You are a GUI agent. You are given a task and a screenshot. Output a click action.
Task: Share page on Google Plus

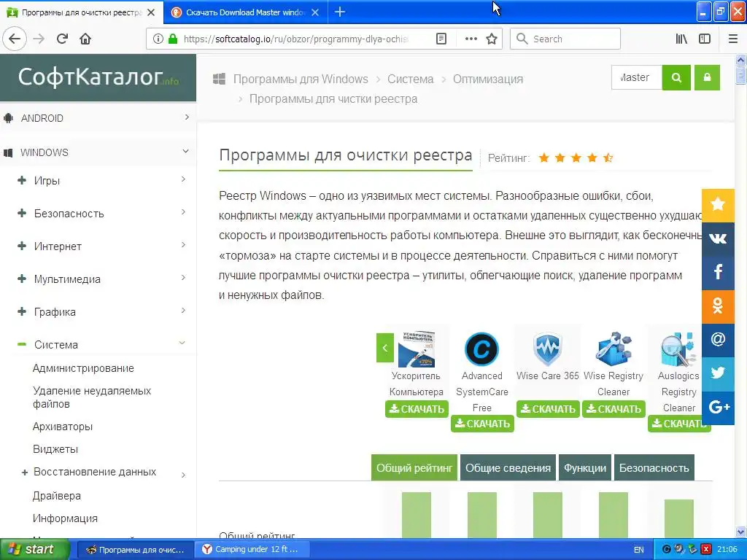coord(718,408)
